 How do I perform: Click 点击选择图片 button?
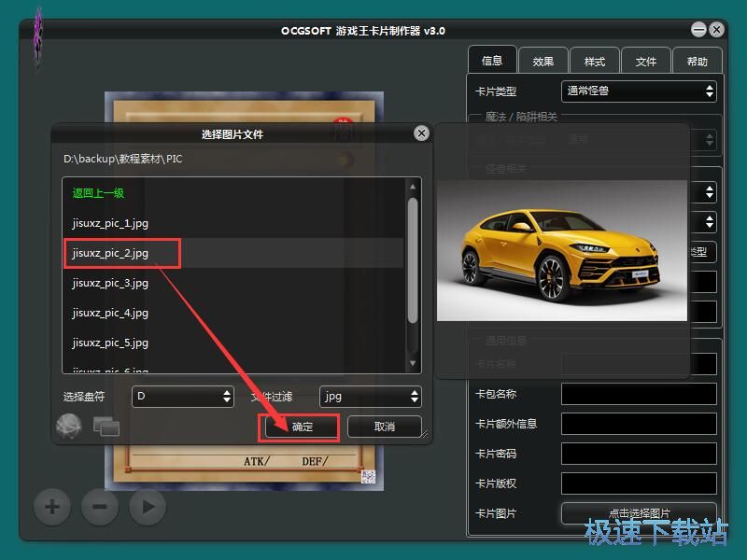(x=639, y=513)
